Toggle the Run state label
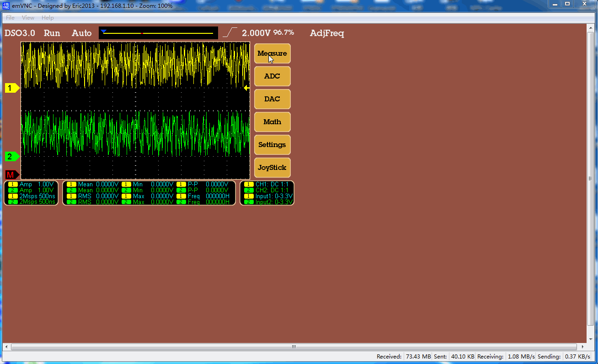 pyautogui.click(x=52, y=33)
